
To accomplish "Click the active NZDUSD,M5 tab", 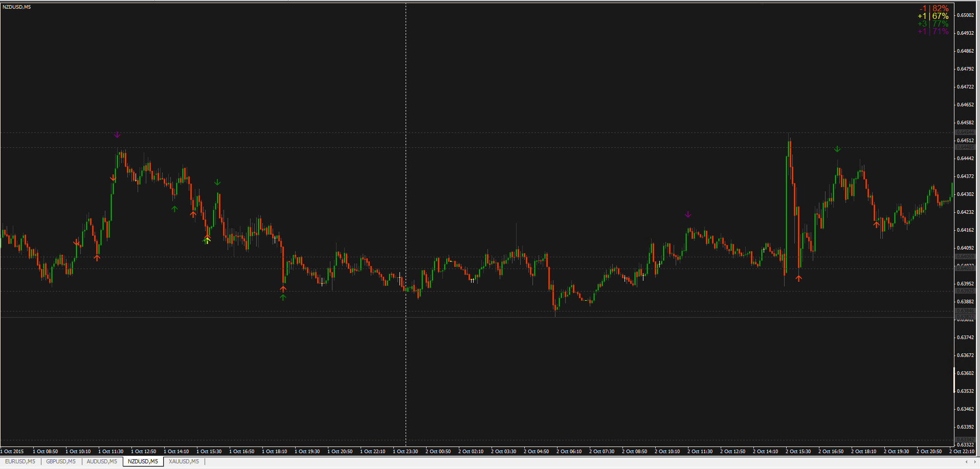I will pos(143,461).
